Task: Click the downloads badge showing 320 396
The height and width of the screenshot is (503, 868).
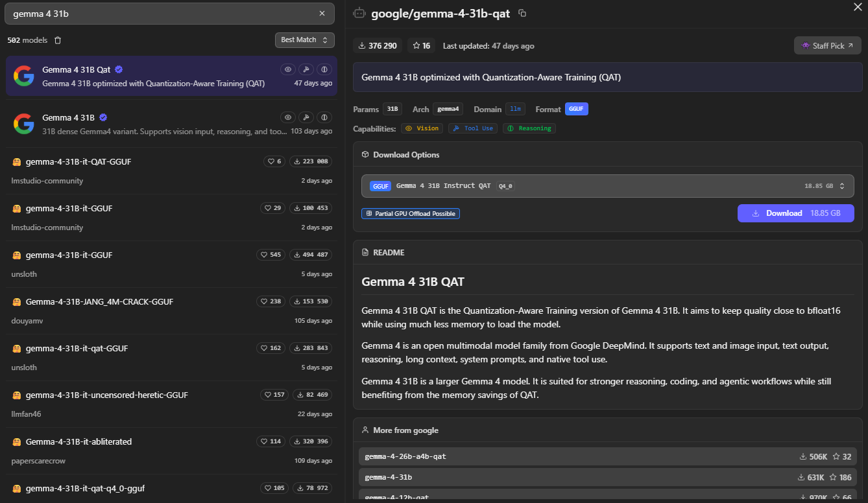Action: click(x=311, y=441)
